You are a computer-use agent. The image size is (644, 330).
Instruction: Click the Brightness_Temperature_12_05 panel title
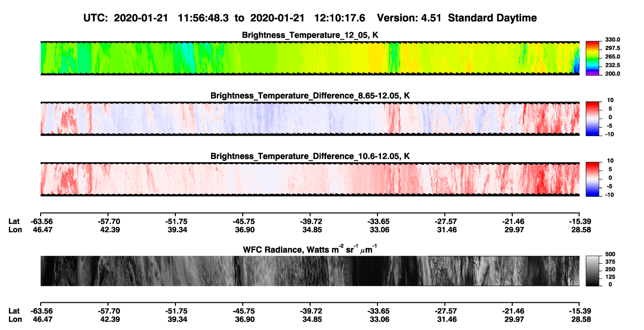pos(310,35)
